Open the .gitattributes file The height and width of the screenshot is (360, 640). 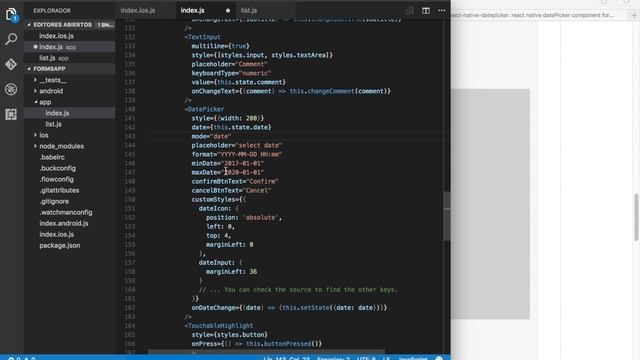tap(59, 190)
